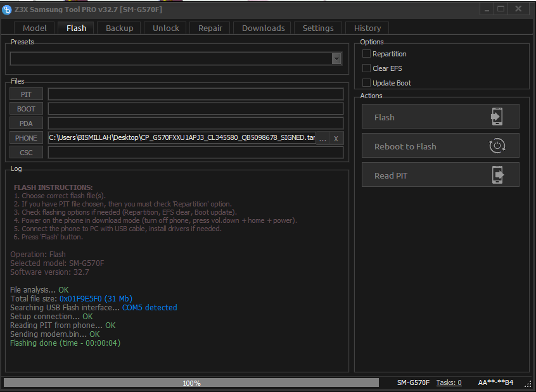Click the Z3X Samsung Tool app icon

(x=6, y=9)
